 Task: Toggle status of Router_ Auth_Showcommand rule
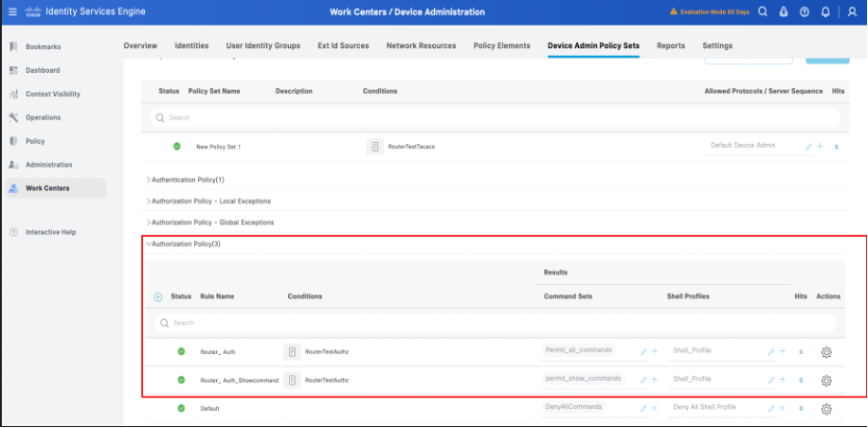click(x=181, y=380)
